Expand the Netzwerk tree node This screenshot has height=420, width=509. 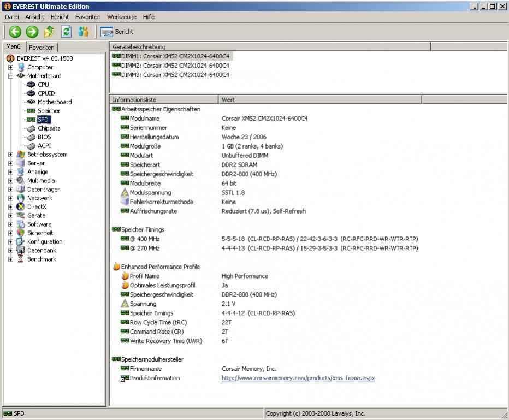tap(11, 198)
